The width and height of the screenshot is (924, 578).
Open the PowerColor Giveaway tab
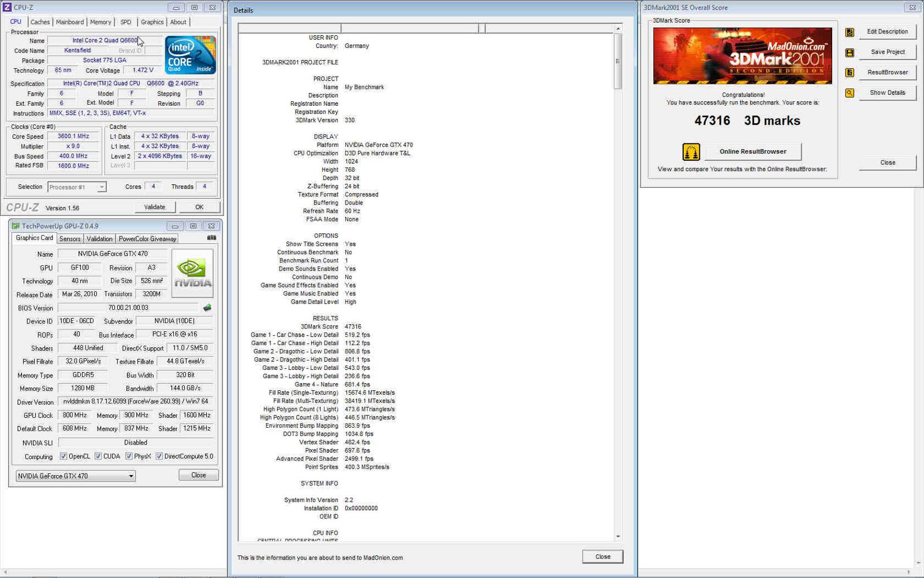click(x=147, y=239)
